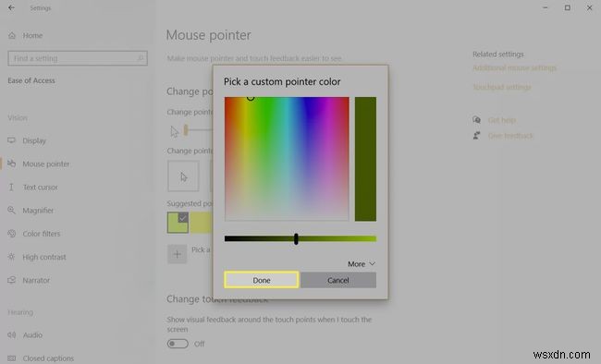This screenshot has height=364, width=601.
Task: Open High contrast settings
Action: tap(44, 257)
